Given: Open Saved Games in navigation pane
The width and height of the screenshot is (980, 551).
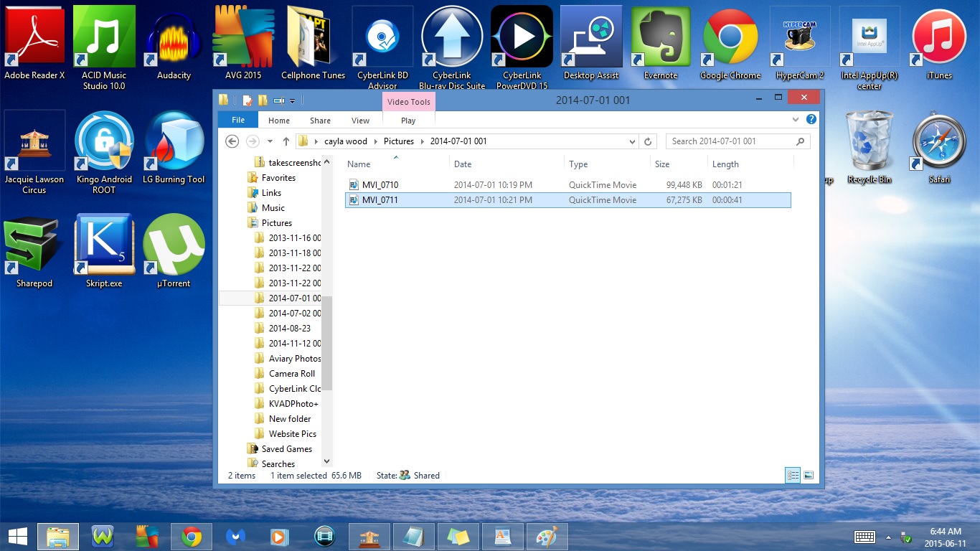Looking at the screenshot, I should click(286, 449).
